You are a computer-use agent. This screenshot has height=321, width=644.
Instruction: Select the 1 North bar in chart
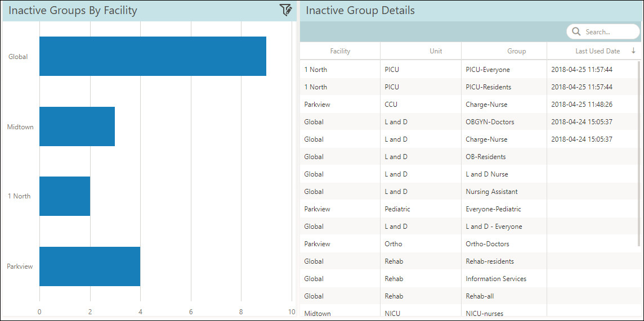point(65,196)
